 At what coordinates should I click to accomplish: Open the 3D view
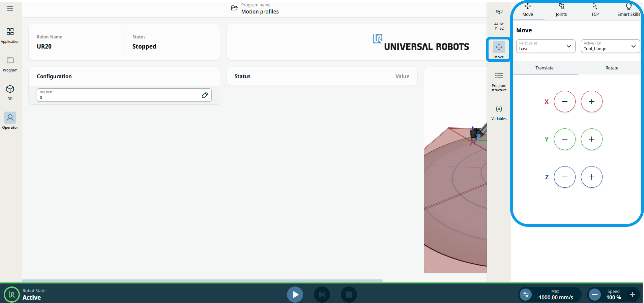(10, 92)
